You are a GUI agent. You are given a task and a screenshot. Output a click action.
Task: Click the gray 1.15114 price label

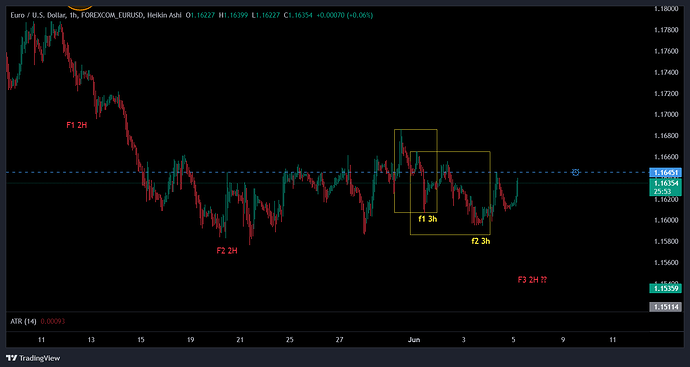click(x=665, y=307)
